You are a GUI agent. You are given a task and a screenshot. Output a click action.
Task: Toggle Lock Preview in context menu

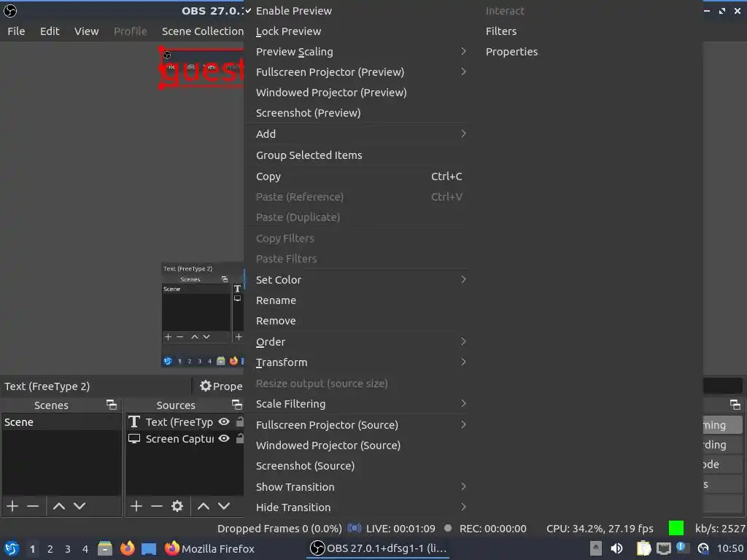(356, 31)
